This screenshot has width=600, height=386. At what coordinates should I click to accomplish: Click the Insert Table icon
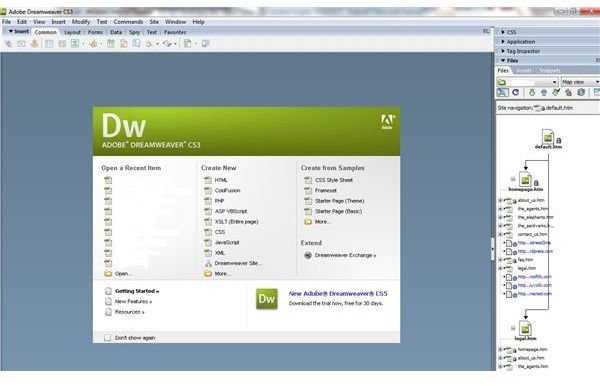point(49,44)
